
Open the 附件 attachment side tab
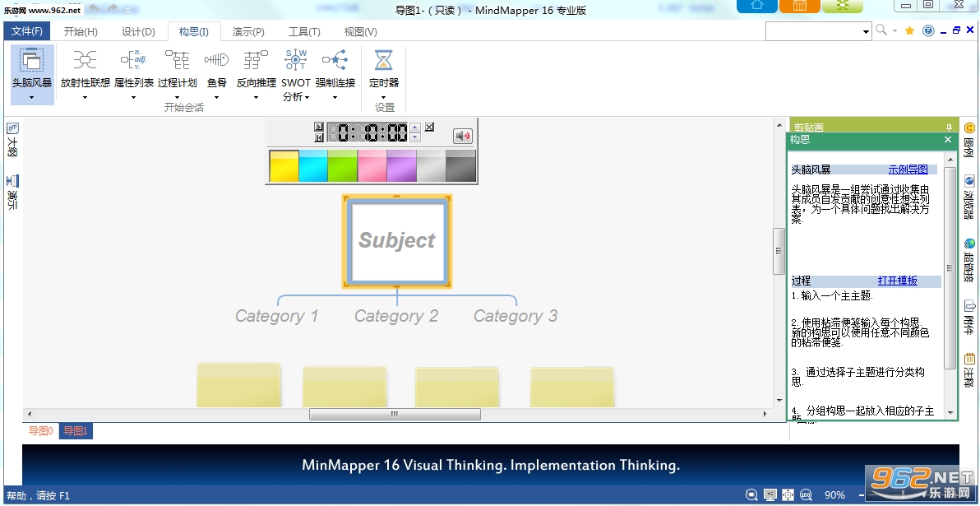click(969, 317)
